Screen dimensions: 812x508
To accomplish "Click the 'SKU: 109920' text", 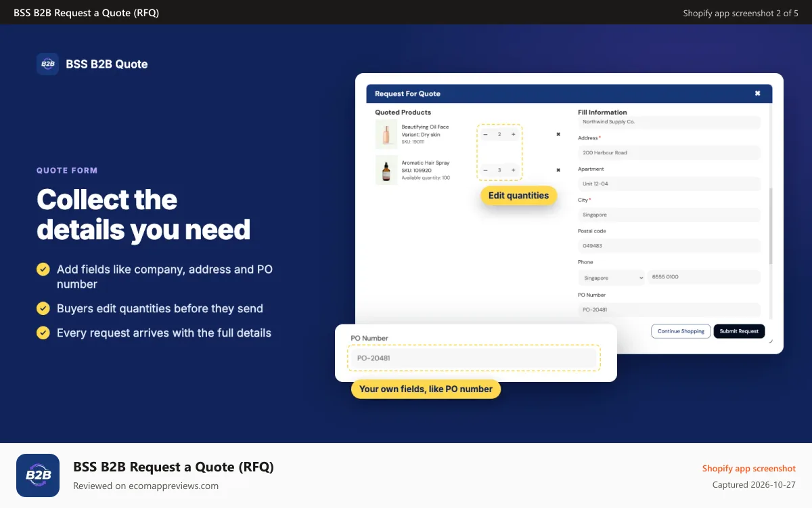I will 416,170.
